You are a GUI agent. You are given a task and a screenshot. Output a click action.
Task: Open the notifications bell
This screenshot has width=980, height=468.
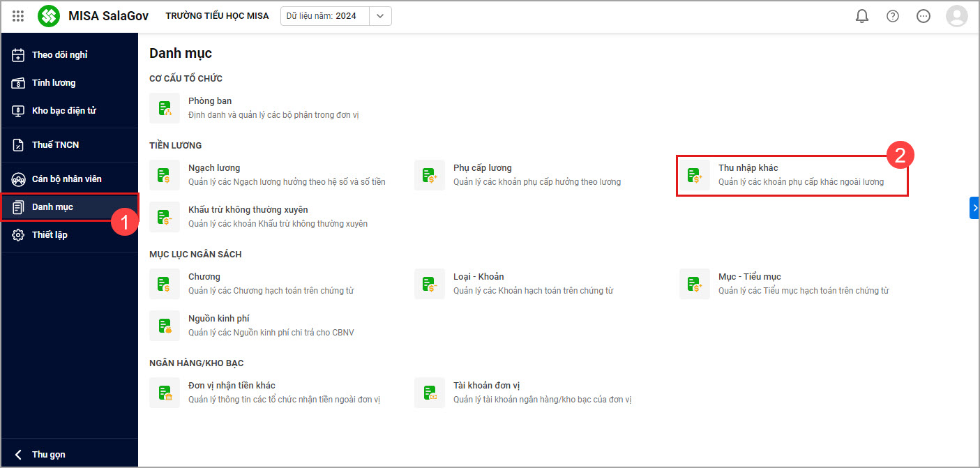[x=862, y=16]
